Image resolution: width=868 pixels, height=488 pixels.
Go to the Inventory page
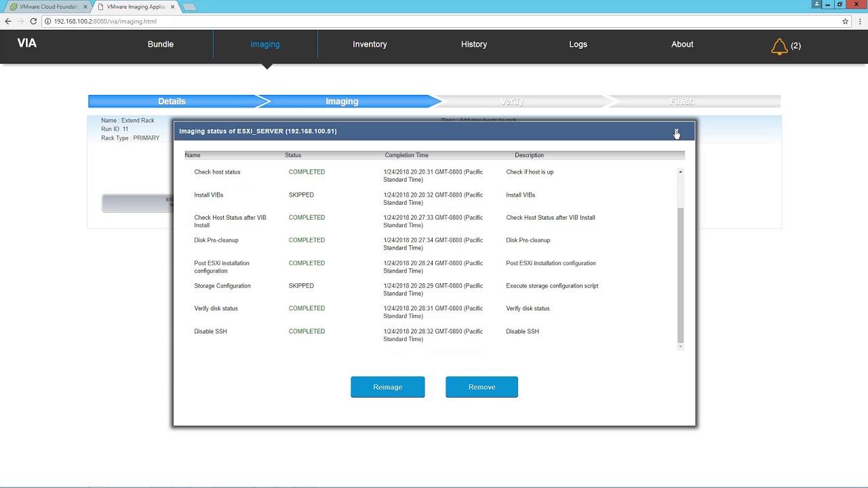click(x=370, y=44)
